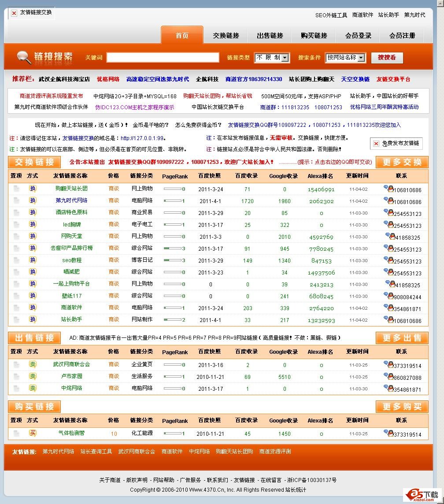Image resolution: width=444 pixels, height=504 pixels.
Task: Click the 换 icon in the 晒减肥 row
Action: (x=33, y=272)
